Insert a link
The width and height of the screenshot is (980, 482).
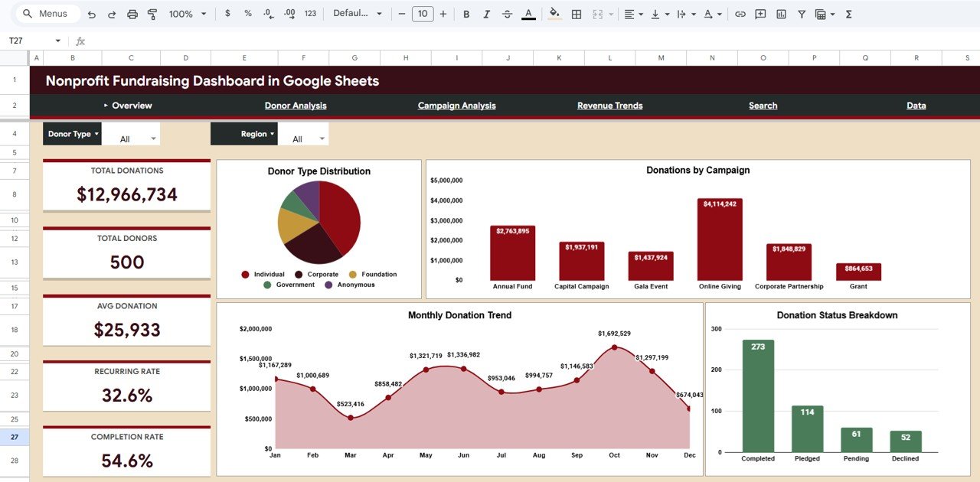pos(741,14)
